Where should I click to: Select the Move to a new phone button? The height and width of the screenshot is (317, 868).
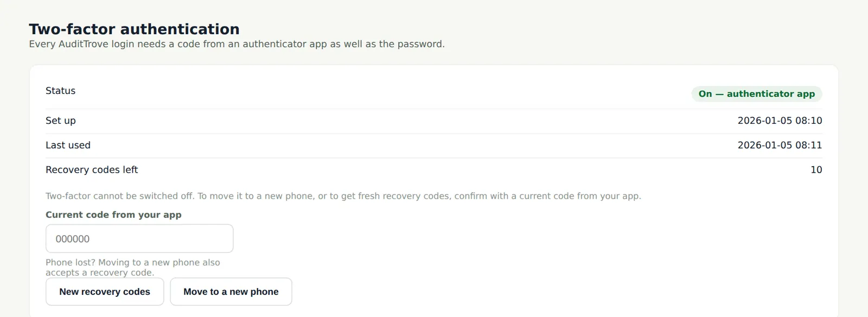click(231, 291)
